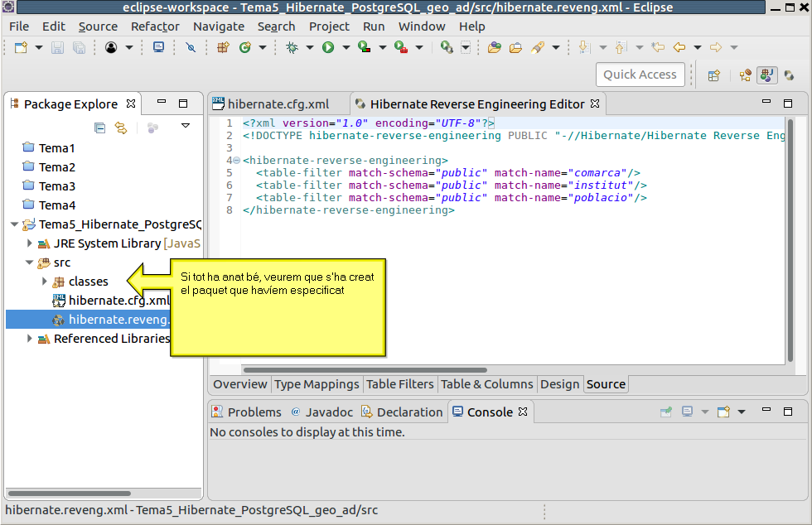Click the green Run button icon
Image resolution: width=812 pixels, height=525 pixels.
click(328, 48)
